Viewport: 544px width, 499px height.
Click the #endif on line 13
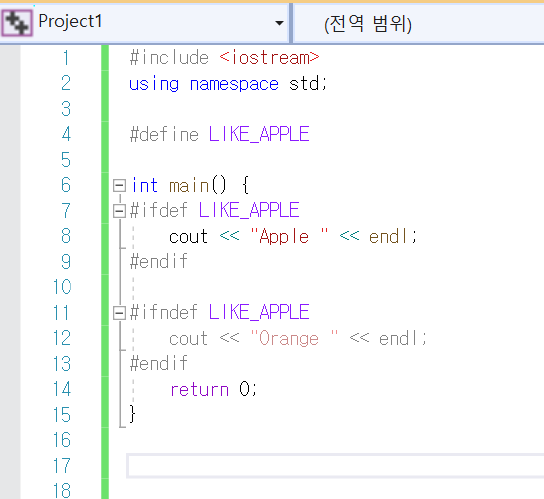pyautogui.click(x=159, y=363)
